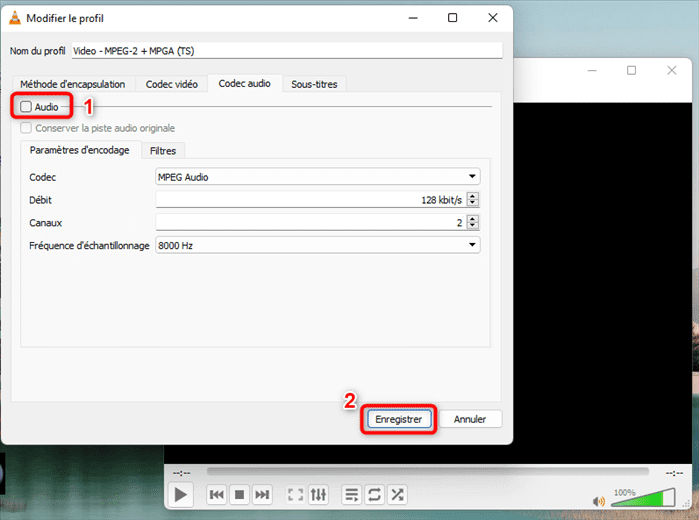Skip to previous media in VLC

(x=217, y=495)
